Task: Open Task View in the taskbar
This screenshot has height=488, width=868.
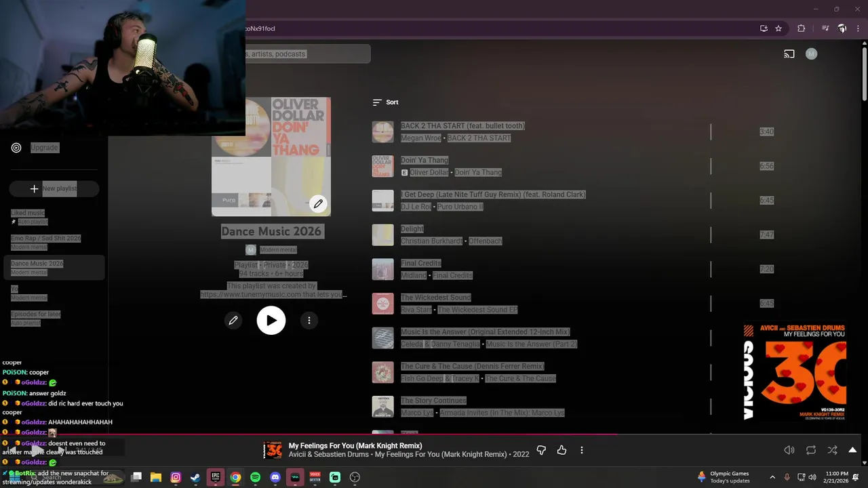Action: (x=136, y=477)
